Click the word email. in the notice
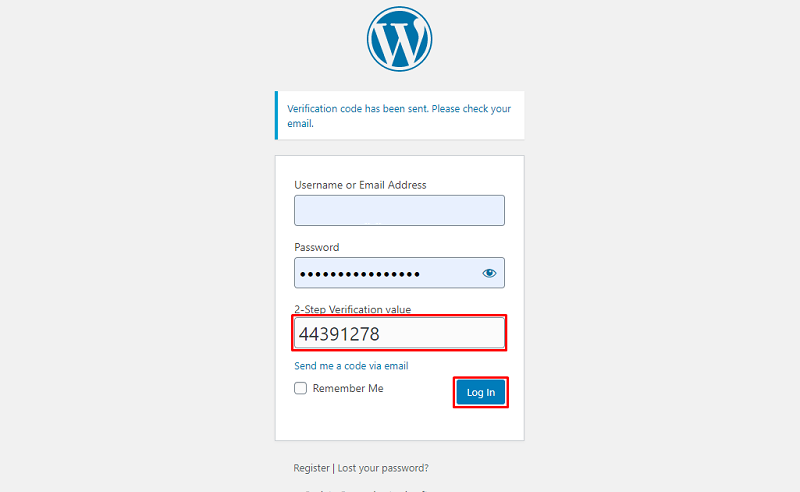 pyautogui.click(x=300, y=124)
